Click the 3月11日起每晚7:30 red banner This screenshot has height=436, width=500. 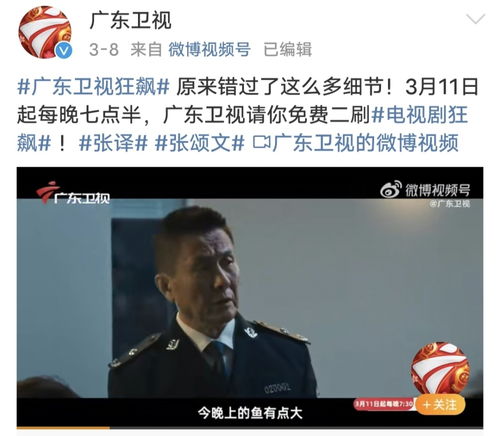(x=384, y=404)
